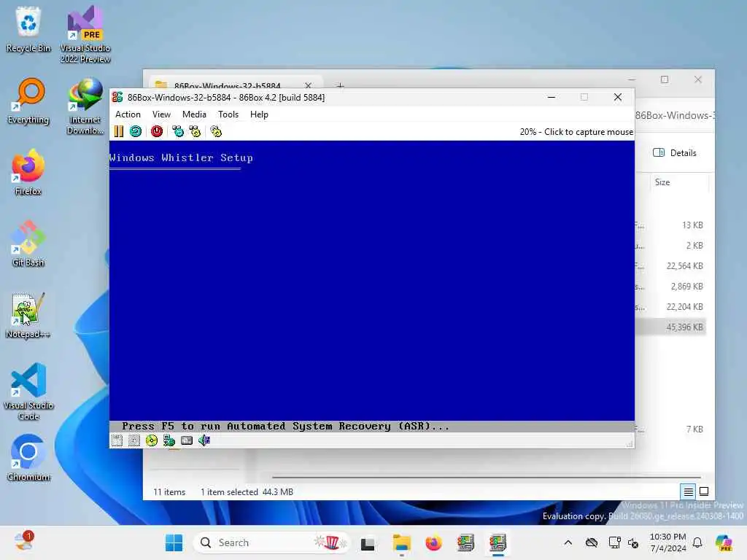747x560 pixels.
Task: Select Visual Studio 2022 Preview desktop icon
Action: (85, 34)
